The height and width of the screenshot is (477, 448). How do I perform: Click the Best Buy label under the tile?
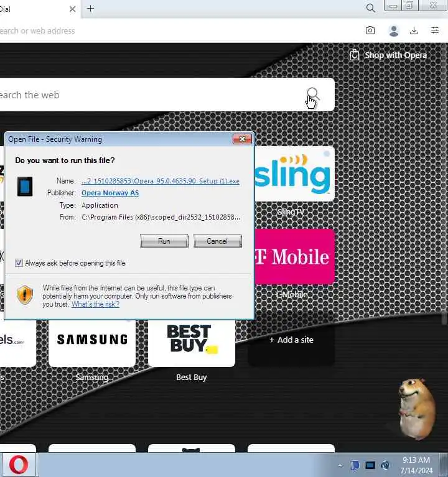192,377
